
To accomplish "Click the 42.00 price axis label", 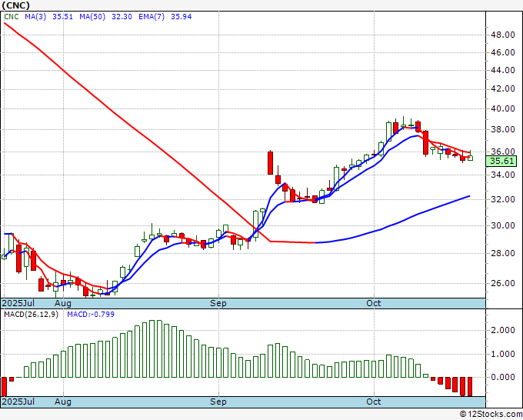I will (502, 88).
